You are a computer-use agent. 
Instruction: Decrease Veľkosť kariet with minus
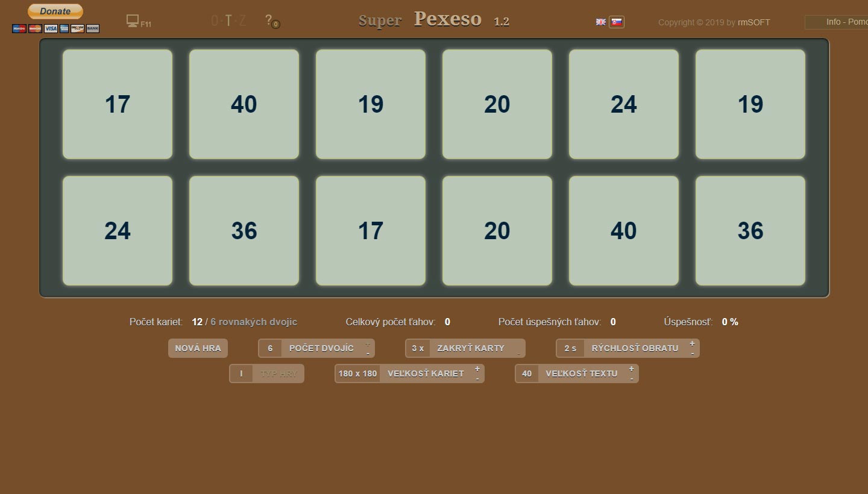tap(477, 378)
